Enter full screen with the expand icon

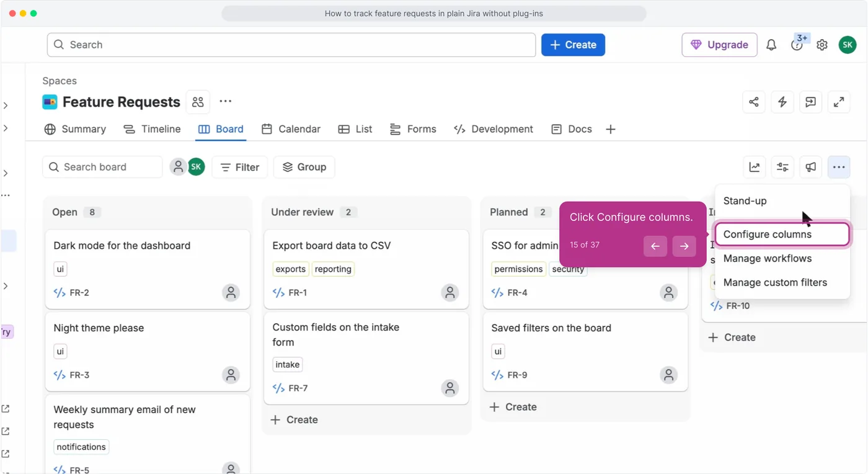839,102
